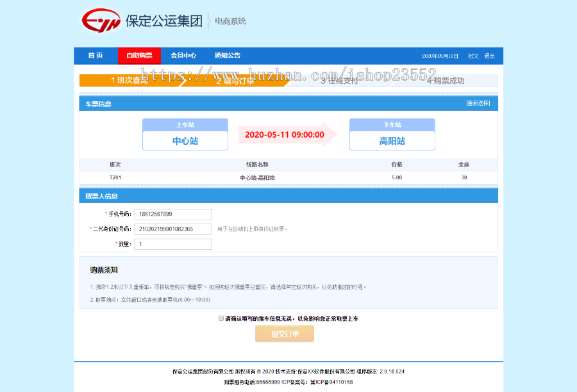Click the 上车站 station card header
This screenshot has height=392, width=577.
pos(185,124)
